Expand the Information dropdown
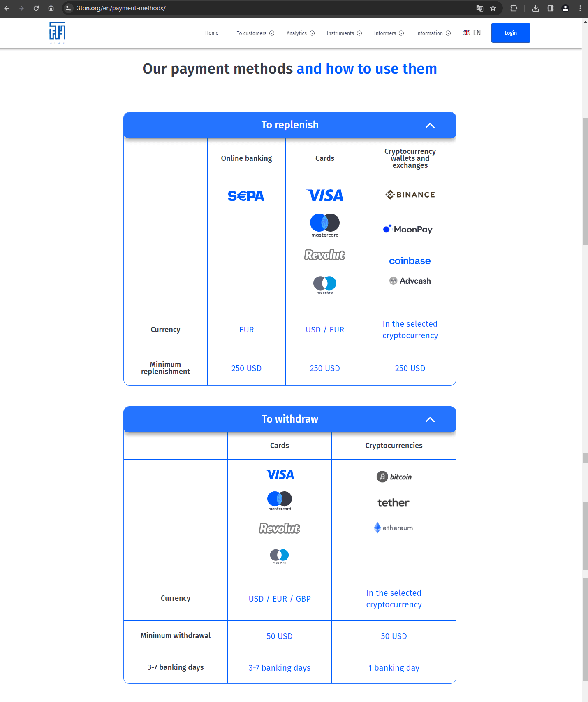 (433, 33)
